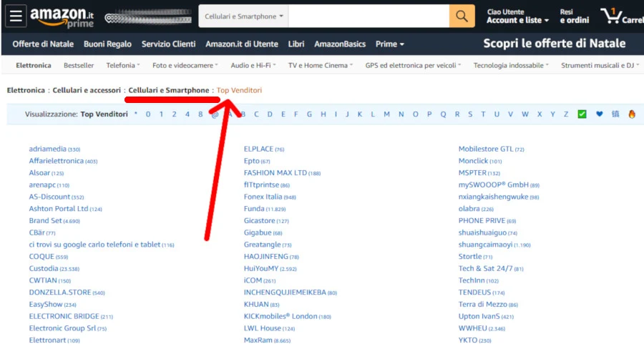Expand the Account e liste dropdown

coord(517,21)
